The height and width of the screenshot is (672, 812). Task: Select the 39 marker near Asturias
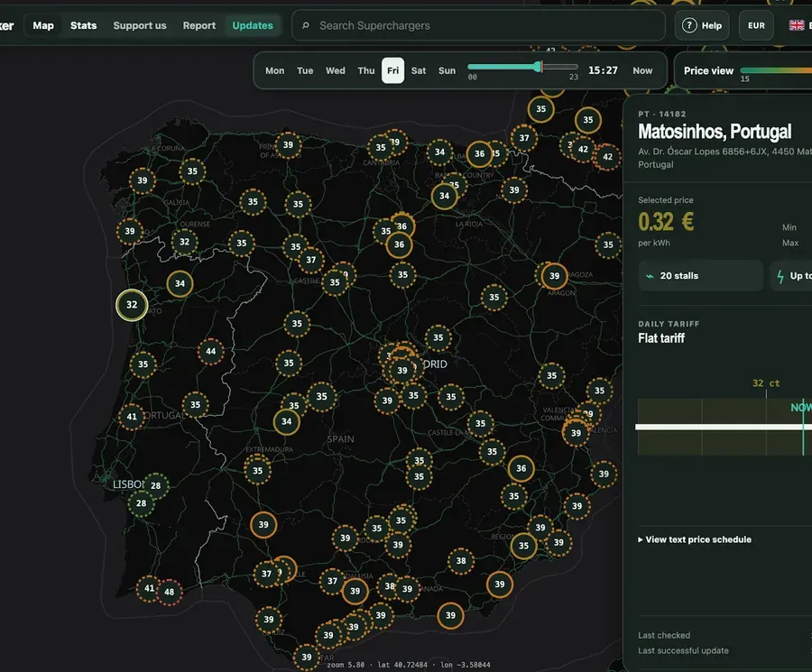(288, 145)
